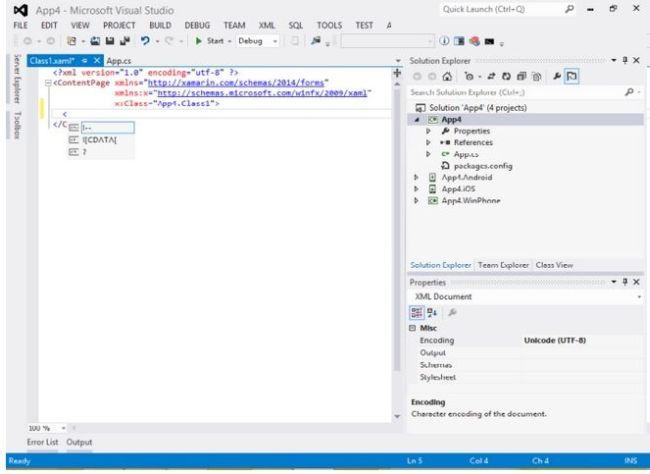The width and height of the screenshot is (650, 474).
Task: Open the document list dropdown arrow above the editor
Action: [398, 61]
